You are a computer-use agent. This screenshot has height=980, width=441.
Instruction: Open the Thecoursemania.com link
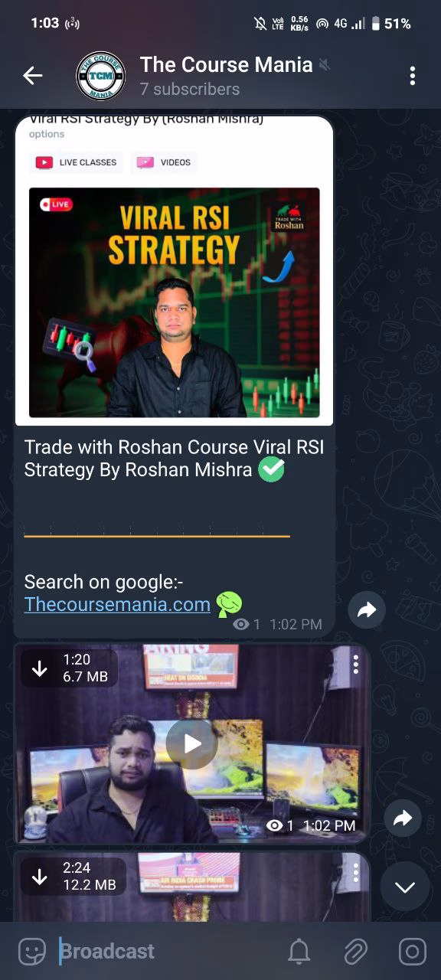click(x=117, y=604)
